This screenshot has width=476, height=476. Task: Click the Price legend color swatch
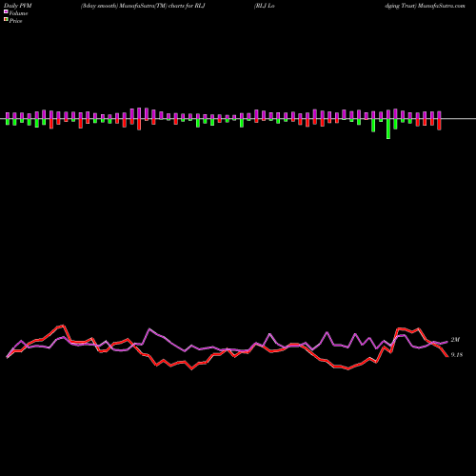pyautogui.click(x=6, y=20)
